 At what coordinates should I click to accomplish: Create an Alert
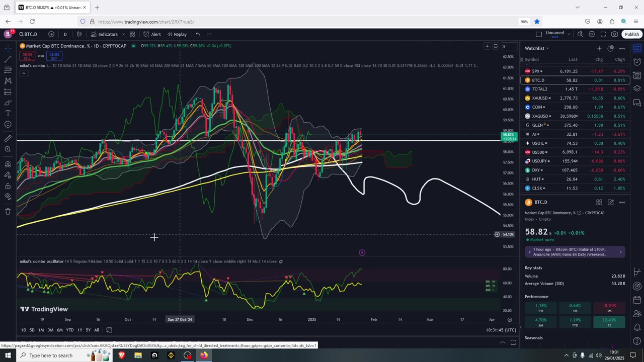[x=152, y=34]
